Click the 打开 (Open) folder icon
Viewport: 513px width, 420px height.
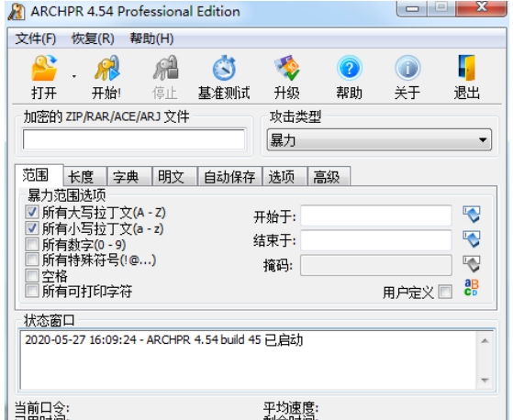pos(44,68)
